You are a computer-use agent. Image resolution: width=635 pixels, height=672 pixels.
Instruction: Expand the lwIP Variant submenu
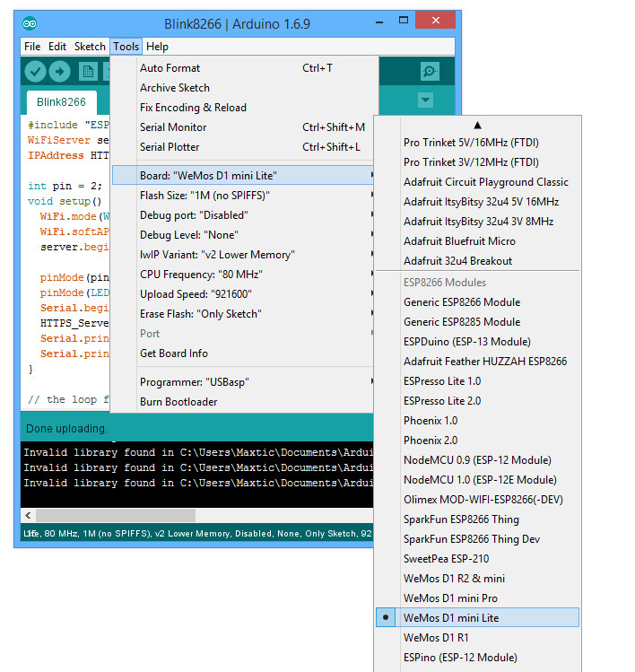pyautogui.click(x=243, y=255)
